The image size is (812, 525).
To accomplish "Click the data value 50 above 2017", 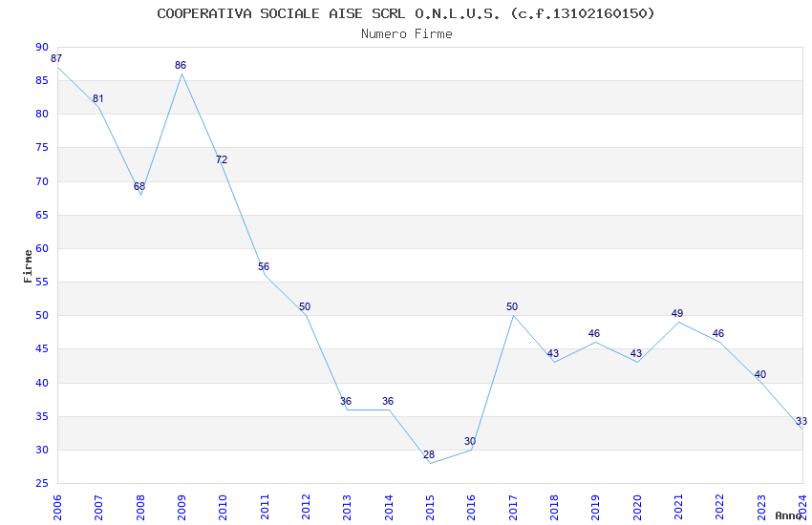I will pos(512,306).
